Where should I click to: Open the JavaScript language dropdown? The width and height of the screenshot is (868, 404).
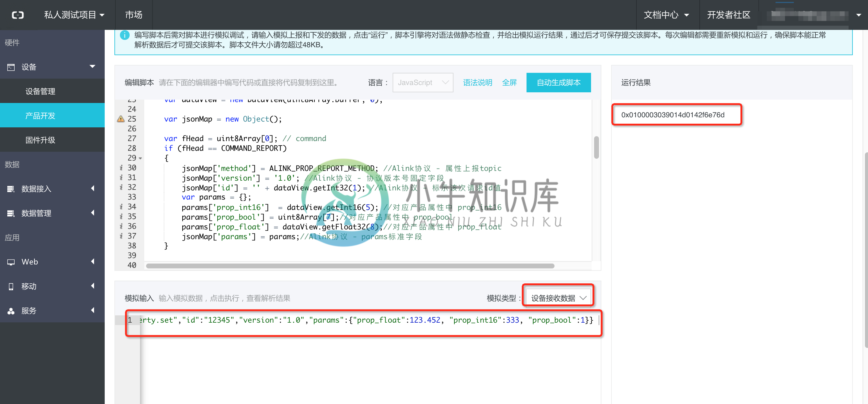click(x=423, y=82)
